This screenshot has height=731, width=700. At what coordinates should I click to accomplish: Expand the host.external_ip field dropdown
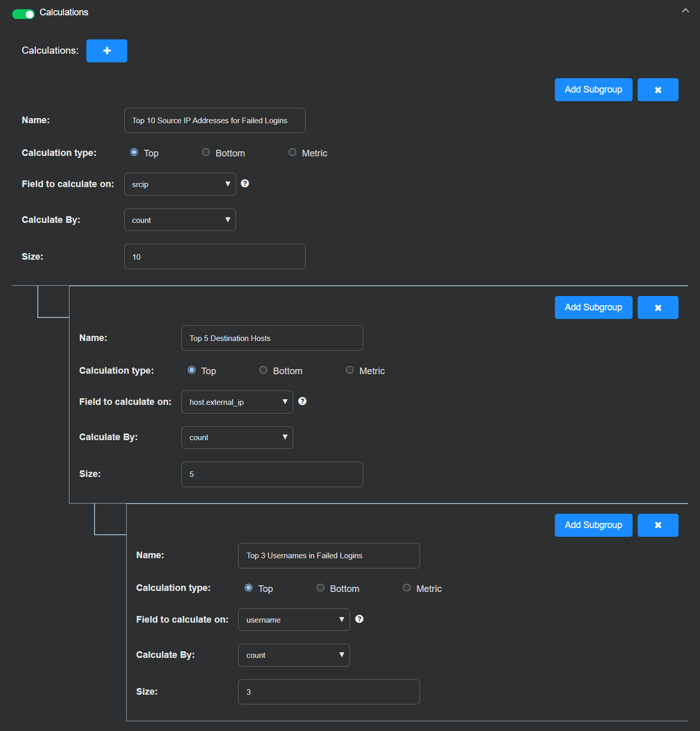pos(237,402)
